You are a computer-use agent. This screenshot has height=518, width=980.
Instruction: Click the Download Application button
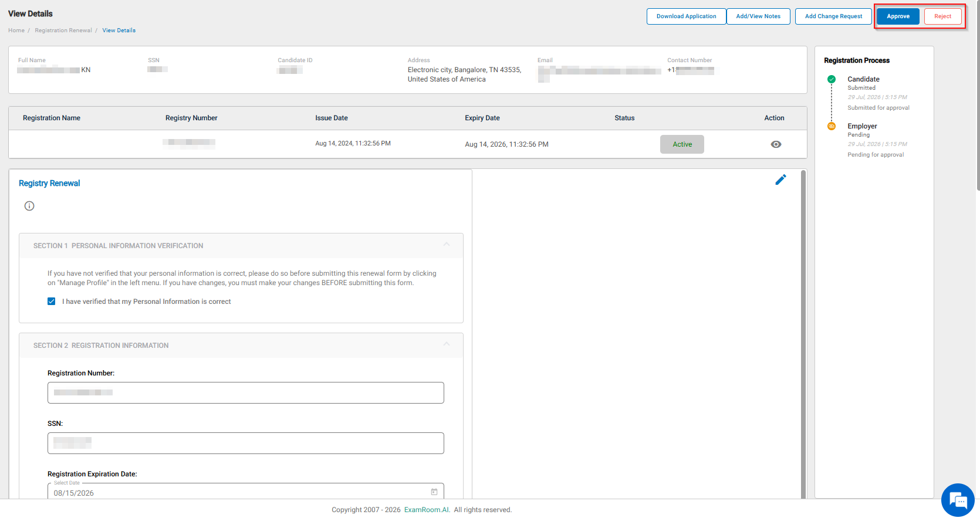tap(686, 16)
